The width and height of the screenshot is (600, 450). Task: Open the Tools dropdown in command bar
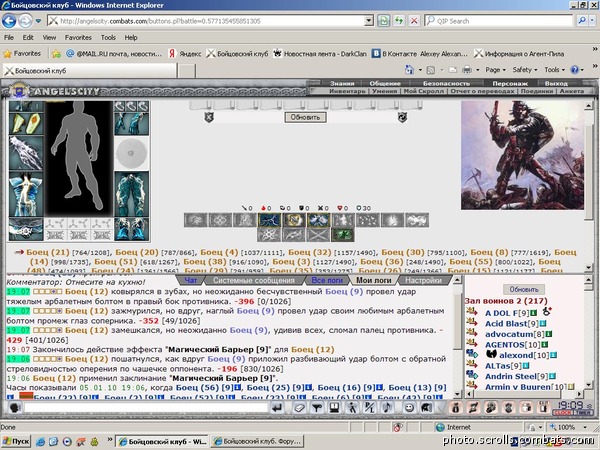tap(554, 70)
